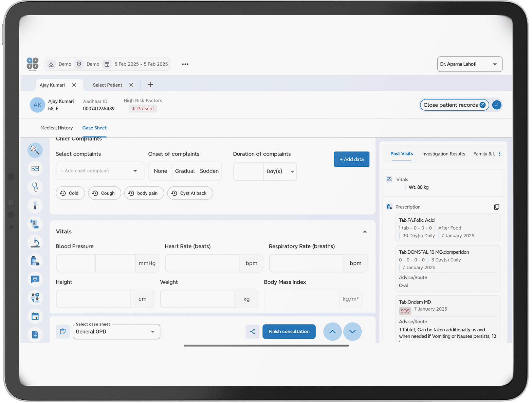
Task: Collapse the Vitals section arrow
Action: click(x=365, y=232)
